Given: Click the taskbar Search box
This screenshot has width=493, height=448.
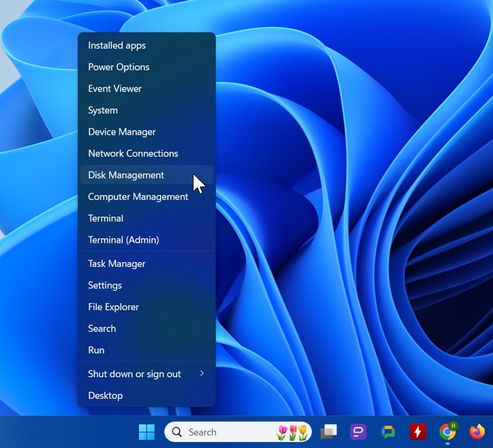Looking at the screenshot, I should click(x=238, y=432).
